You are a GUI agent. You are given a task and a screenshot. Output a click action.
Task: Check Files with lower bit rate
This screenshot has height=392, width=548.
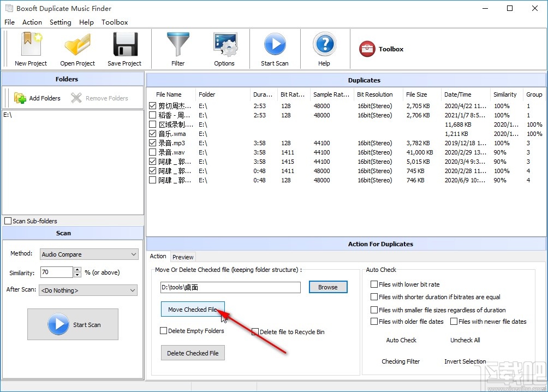tap(374, 284)
